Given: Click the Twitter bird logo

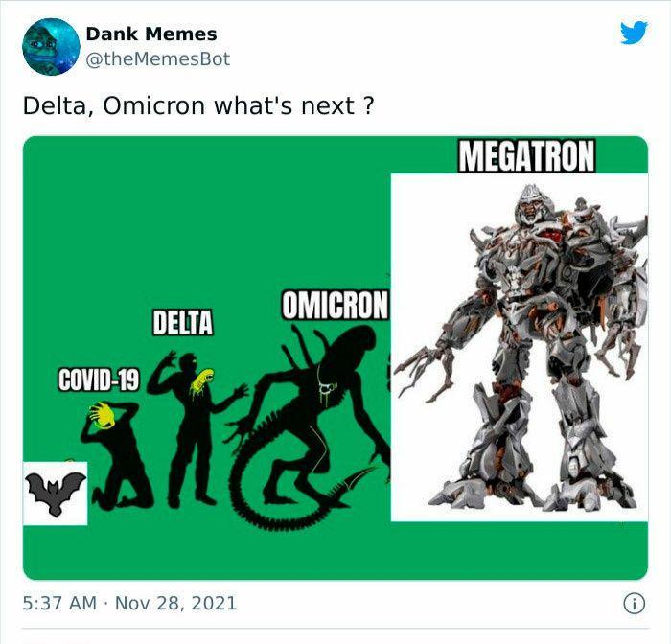Looking at the screenshot, I should click(x=634, y=32).
